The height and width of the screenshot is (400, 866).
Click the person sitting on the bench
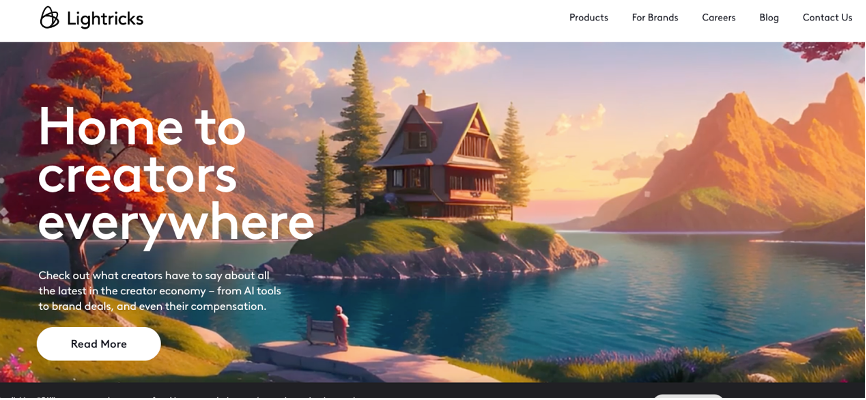340,328
